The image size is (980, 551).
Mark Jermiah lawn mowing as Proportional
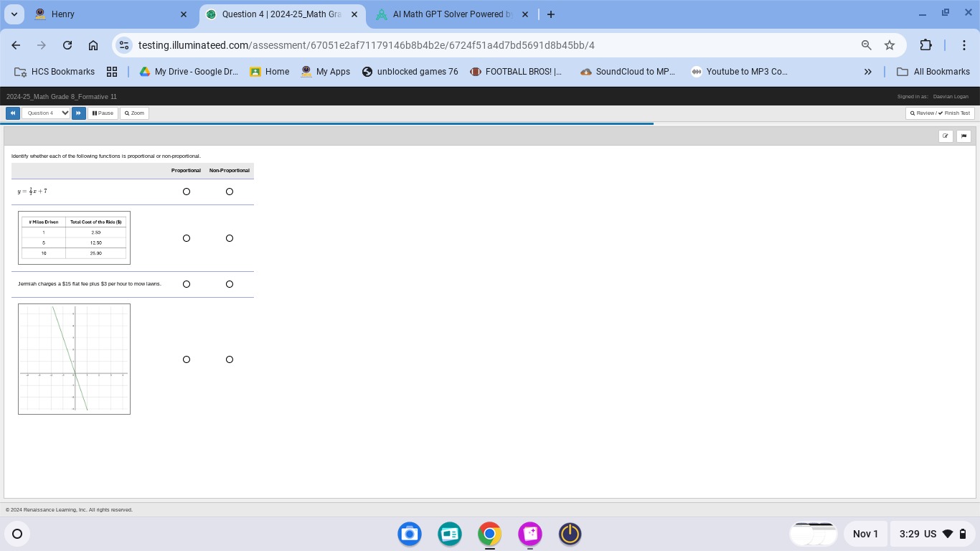tap(187, 284)
